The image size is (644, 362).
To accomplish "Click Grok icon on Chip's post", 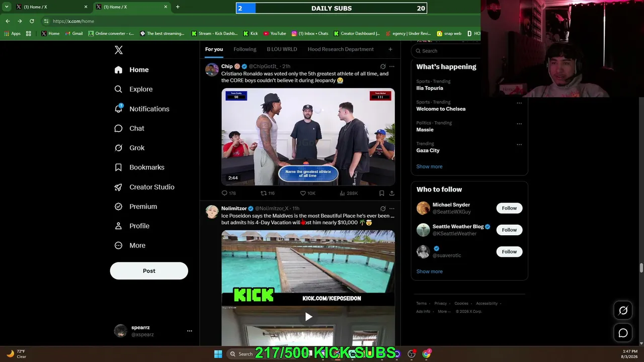I will (383, 66).
